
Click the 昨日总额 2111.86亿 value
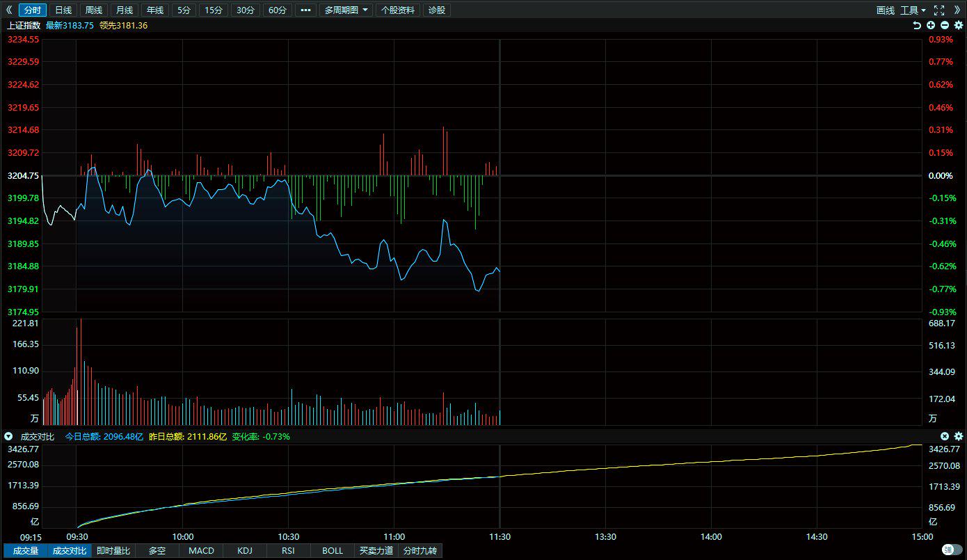coord(188,436)
